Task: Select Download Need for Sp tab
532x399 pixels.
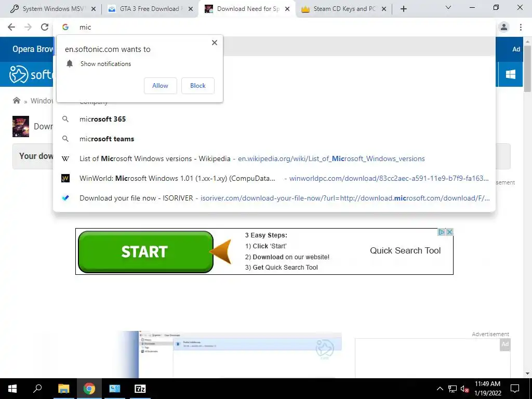Action: coord(248,9)
